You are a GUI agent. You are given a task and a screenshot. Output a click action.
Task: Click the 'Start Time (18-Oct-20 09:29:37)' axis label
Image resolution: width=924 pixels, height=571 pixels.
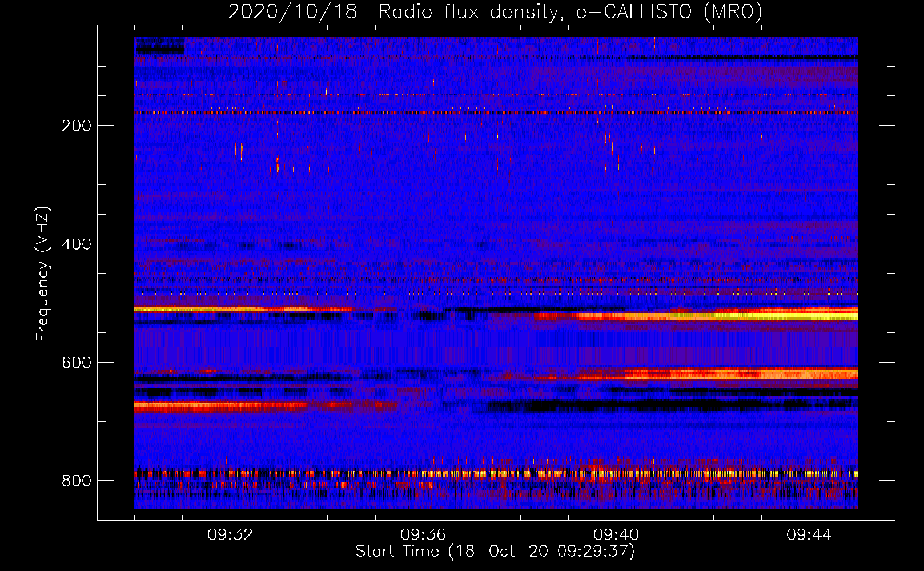[x=495, y=552]
